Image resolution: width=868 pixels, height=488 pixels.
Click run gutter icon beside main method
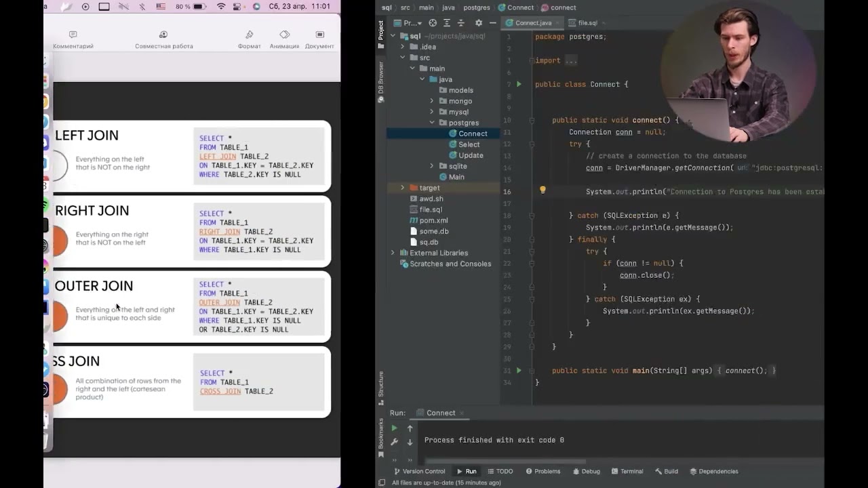[519, 370]
